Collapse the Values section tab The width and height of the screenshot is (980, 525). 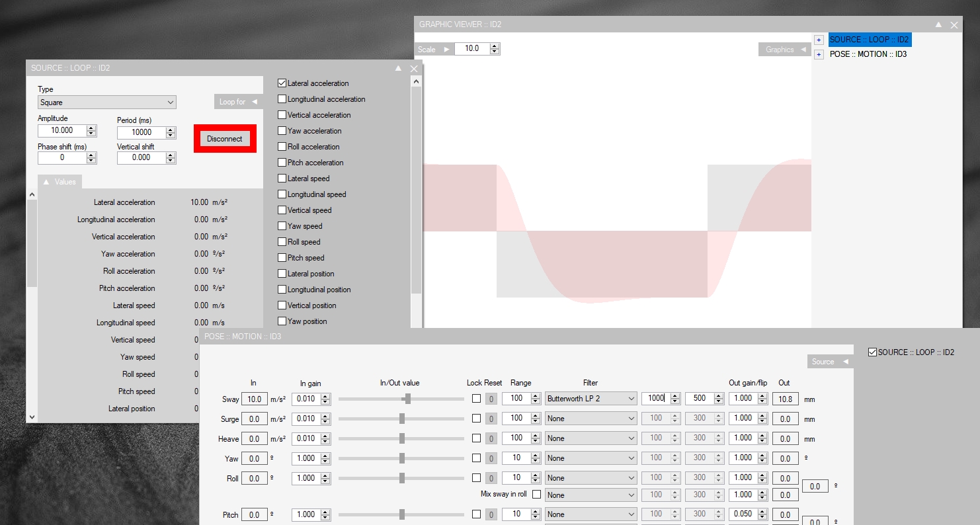point(60,182)
